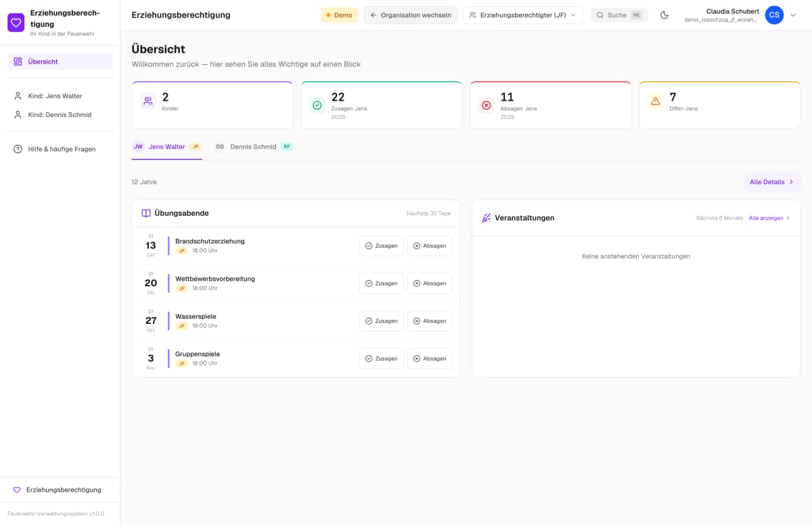Click the Demo badge in header
812x525 pixels.
[339, 15]
